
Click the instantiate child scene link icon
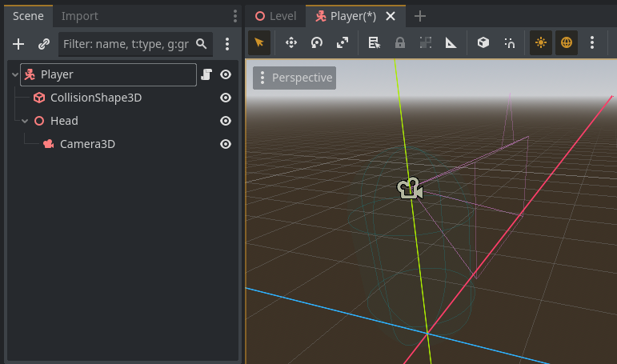tap(44, 44)
